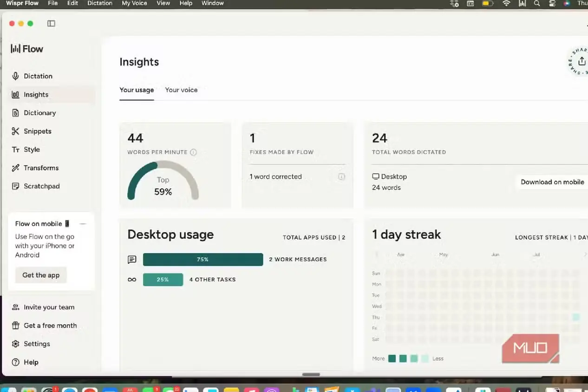Open Control Center in menu bar
Viewport: 588px width, 392px height.
click(552, 3)
